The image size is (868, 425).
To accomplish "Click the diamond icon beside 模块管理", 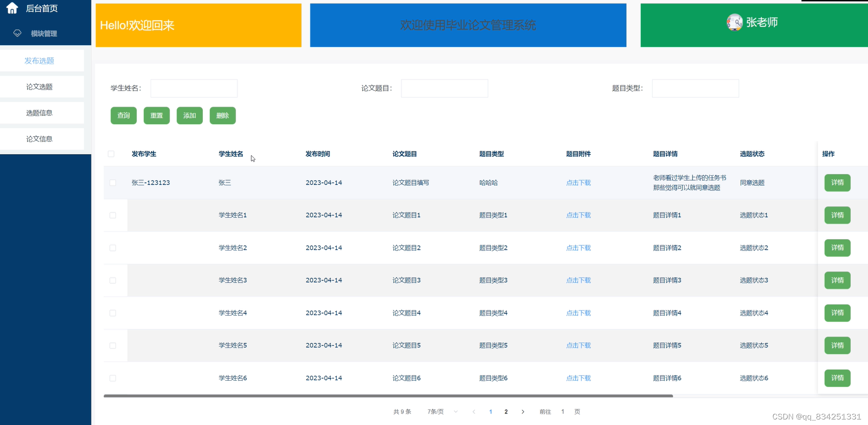I will (x=17, y=33).
